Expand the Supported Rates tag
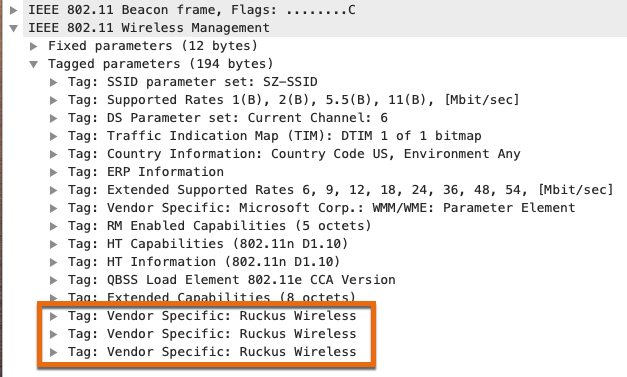 pos(53,100)
